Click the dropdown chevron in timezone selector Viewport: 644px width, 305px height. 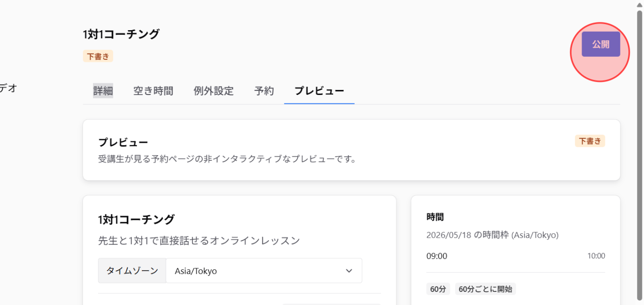(349, 271)
